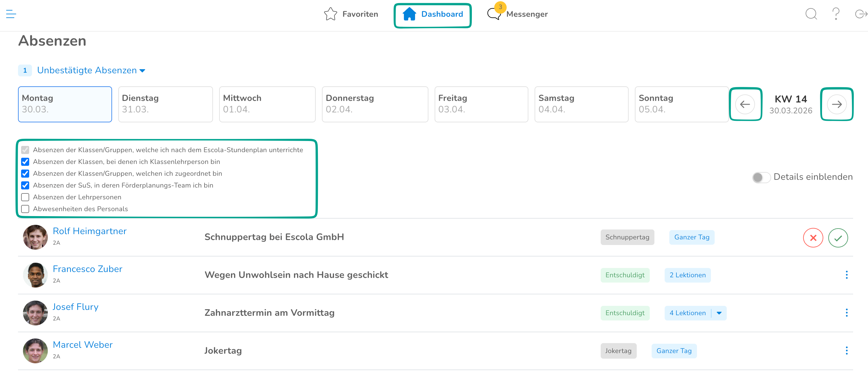Confirm Rolf Heimgartner's absence with green check

838,238
